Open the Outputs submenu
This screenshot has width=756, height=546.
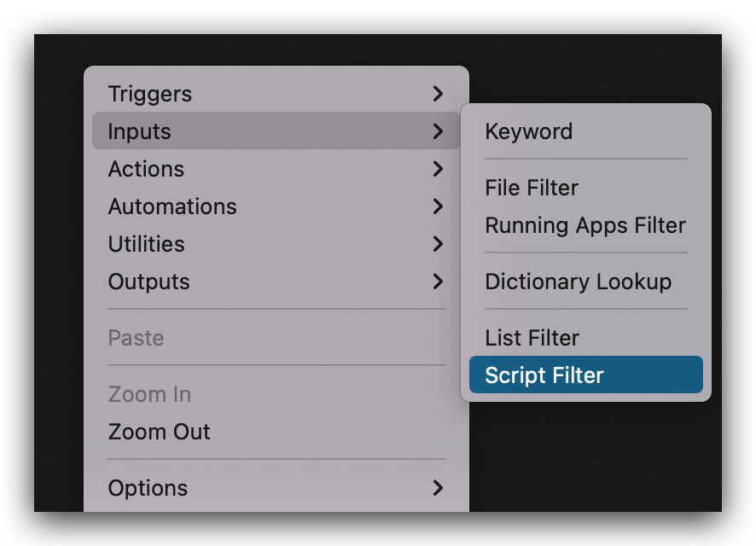coord(276,282)
